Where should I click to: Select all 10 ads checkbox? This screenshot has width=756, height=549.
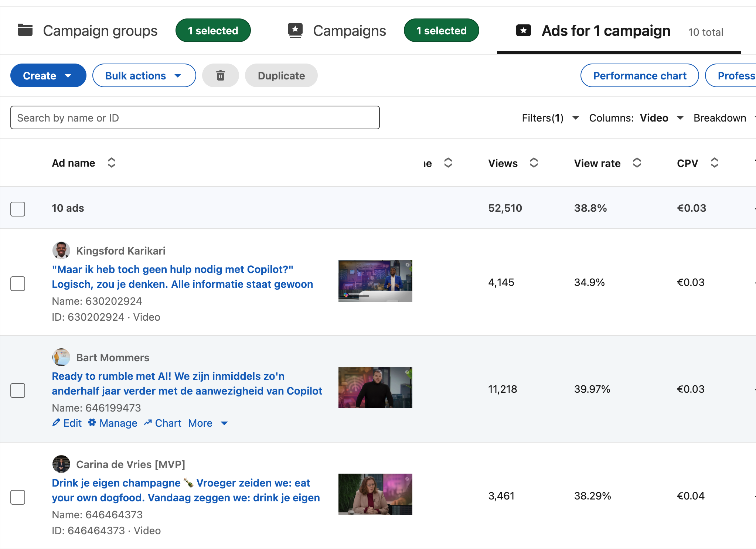18,209
